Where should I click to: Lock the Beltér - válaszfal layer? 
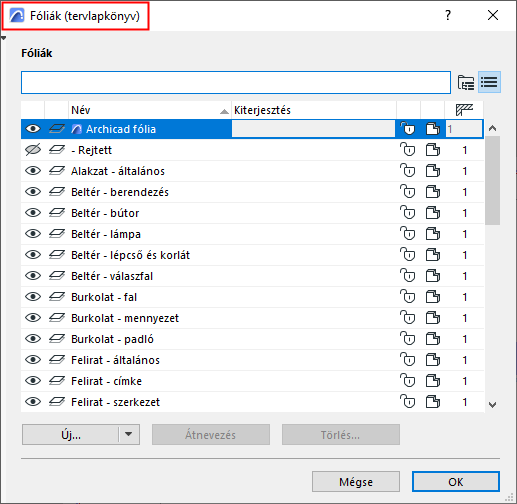[x=408, y=276]
